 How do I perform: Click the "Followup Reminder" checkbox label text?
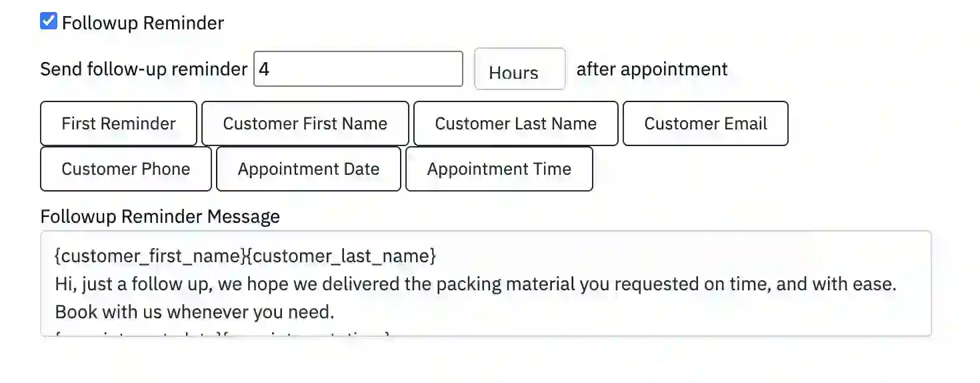coord(143,23)
